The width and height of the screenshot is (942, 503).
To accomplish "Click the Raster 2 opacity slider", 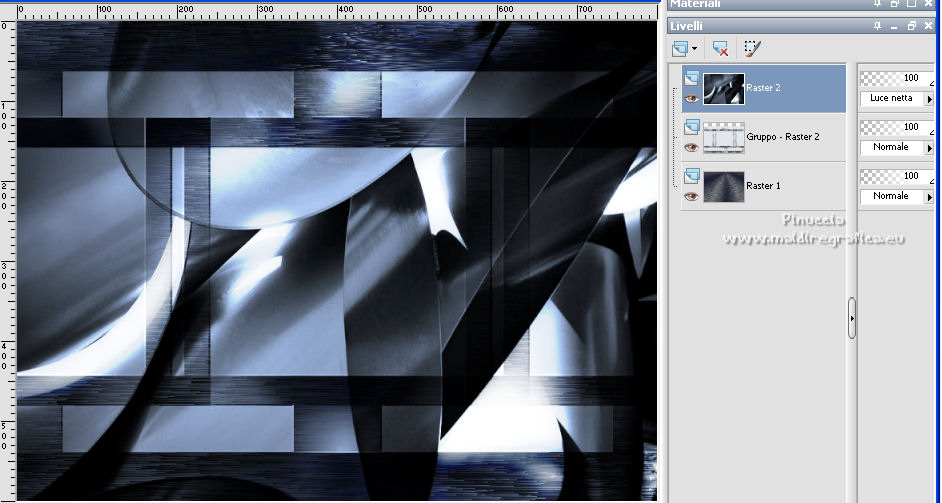I will click(898, 78).
